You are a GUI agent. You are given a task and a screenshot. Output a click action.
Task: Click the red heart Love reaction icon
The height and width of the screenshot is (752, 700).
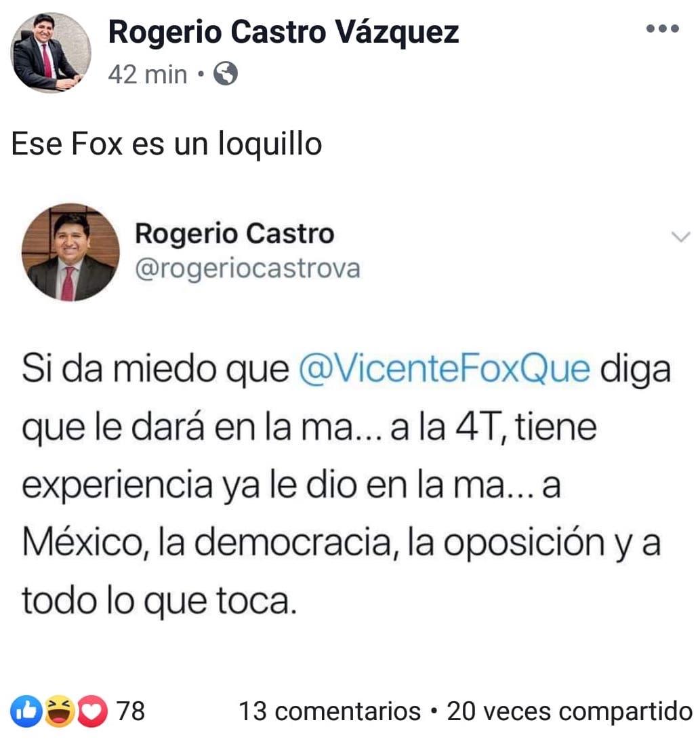pyautogui.click(x=92, y=711)
